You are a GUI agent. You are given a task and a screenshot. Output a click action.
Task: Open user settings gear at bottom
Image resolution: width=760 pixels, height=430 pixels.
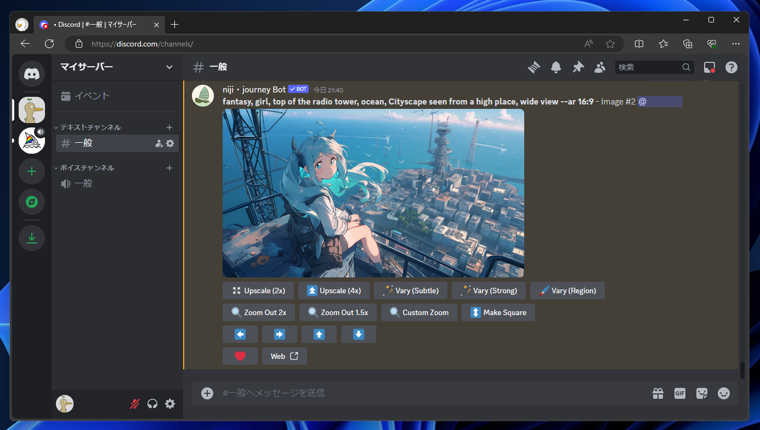[x=170, y=404]
